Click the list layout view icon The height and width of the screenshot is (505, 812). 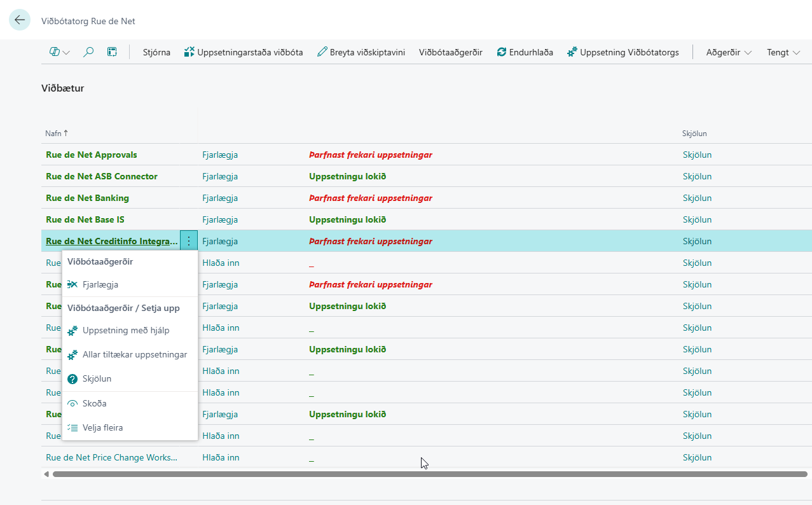coord(112,52)
